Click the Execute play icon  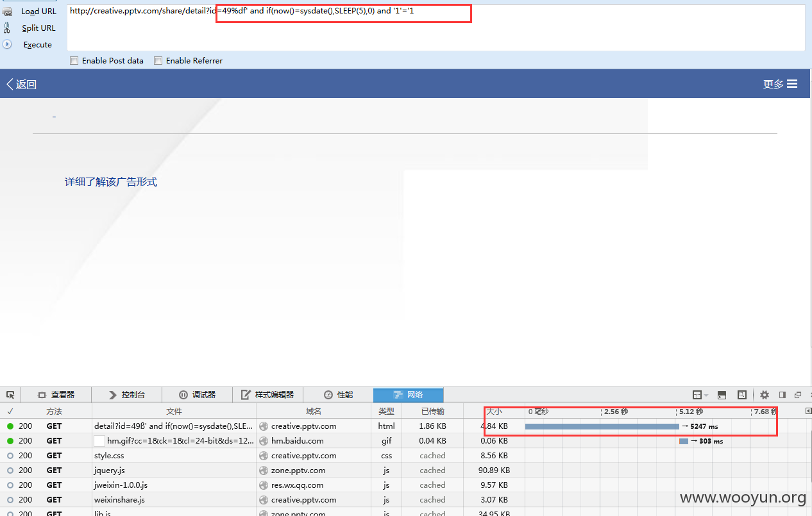point(8,44)
